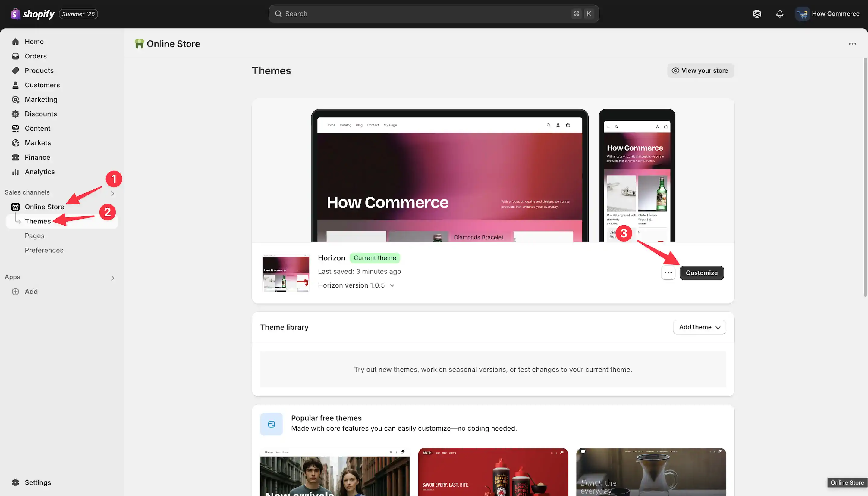
Task: Click the Markets globe icon
Action: (x=15, y=143)
